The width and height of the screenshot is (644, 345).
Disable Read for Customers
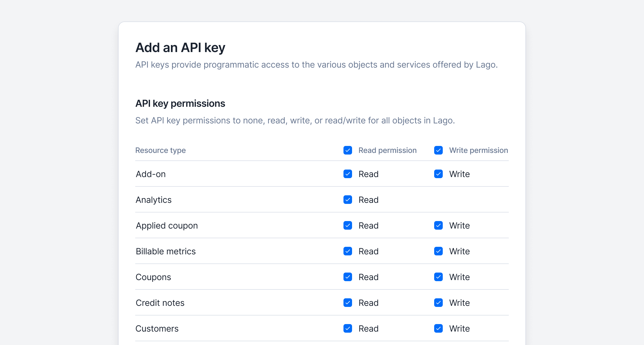pyautogui.click(x=348, y=328)
